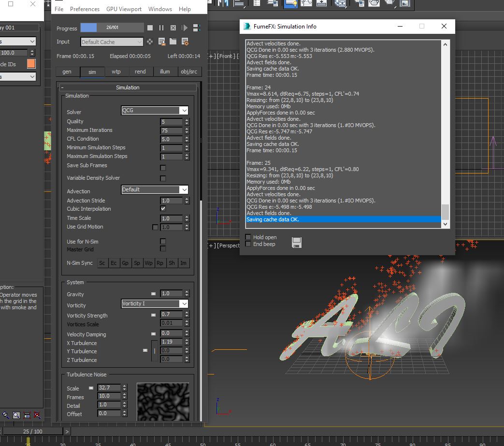
Task: Click the Sc N-Sim Sync button
Action: point(102,263)
